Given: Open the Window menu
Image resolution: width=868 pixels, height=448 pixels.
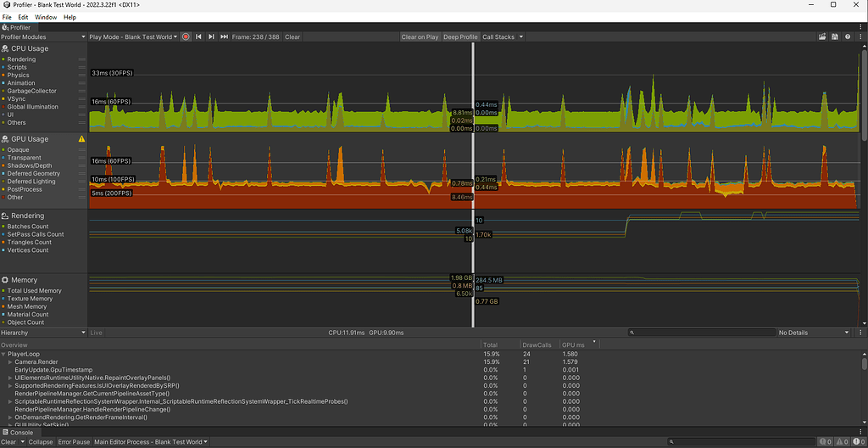Looking at the screenshot, I should tap(46, 17).
